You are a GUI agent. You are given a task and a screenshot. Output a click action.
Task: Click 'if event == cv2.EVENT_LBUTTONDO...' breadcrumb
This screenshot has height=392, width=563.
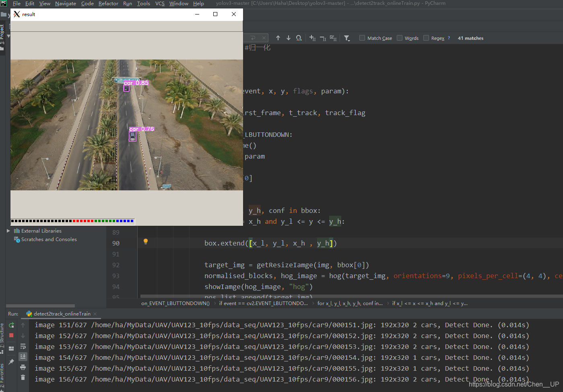263,303
